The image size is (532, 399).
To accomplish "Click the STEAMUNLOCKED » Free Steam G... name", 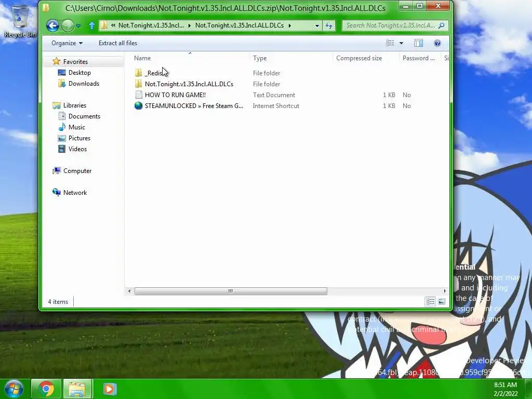I will (x=194, y=106).
